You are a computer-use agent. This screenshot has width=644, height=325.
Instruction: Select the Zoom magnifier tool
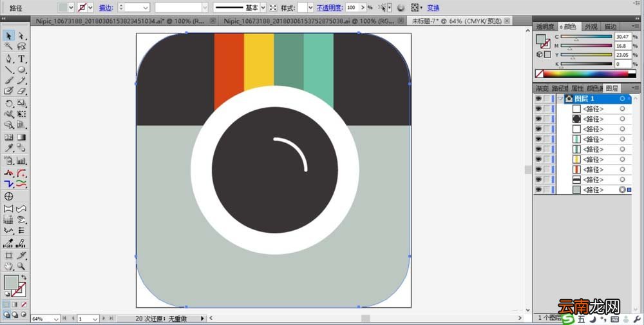21,266
